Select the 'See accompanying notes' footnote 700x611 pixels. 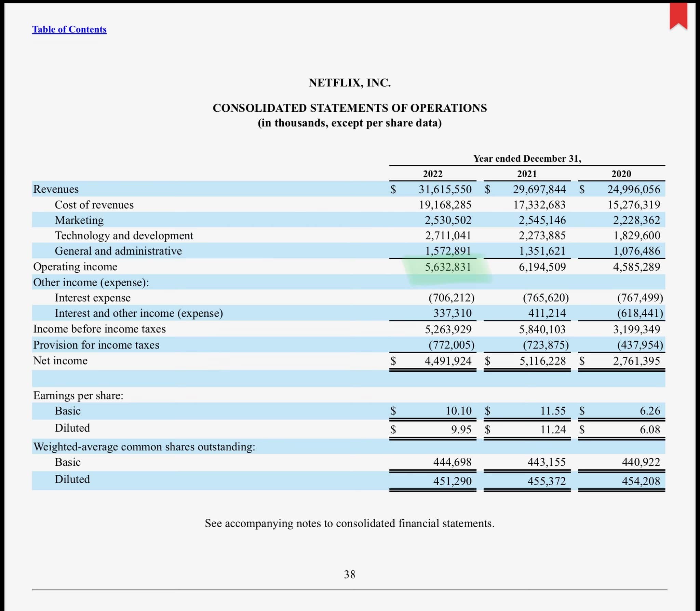(350, 524)
